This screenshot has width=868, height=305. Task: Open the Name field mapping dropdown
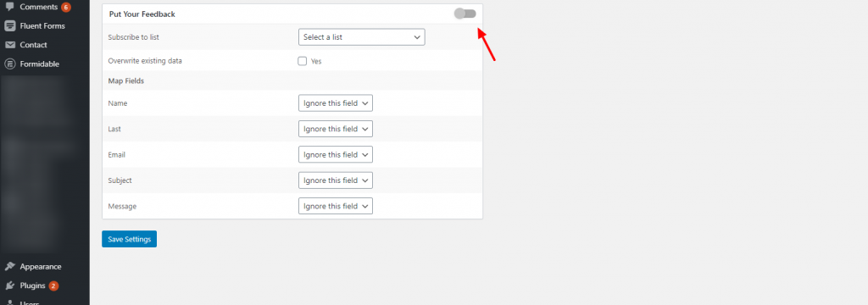[336, 103]
